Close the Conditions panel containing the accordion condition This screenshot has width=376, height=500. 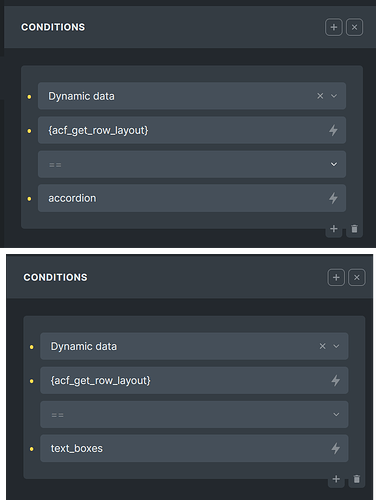(354, 27)
